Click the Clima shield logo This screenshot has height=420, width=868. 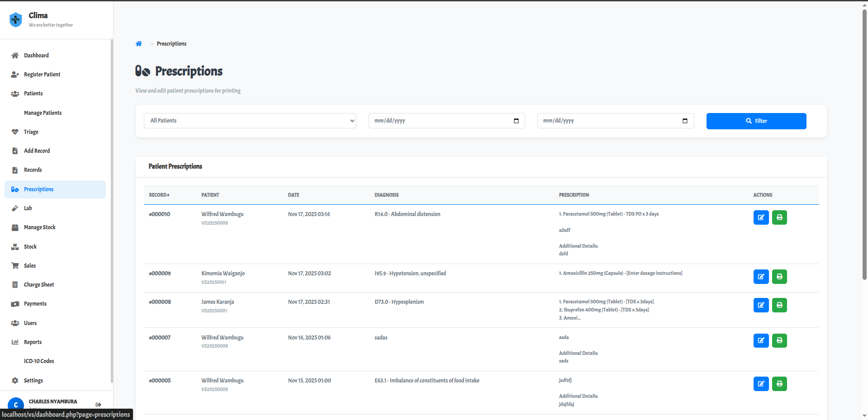coord(16,19)
